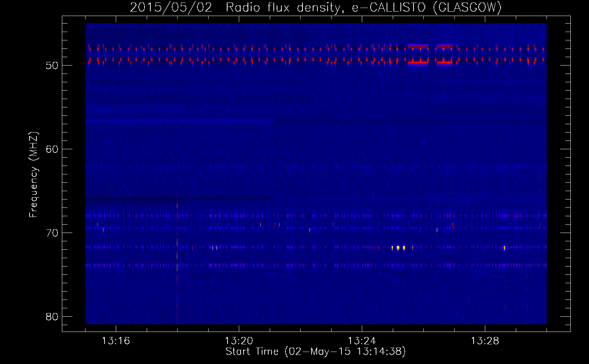This screenshot has height=364, width=589.
Task: Click the 13:16 time tick label
Action: pyautogui.click(x=116, y=341)
